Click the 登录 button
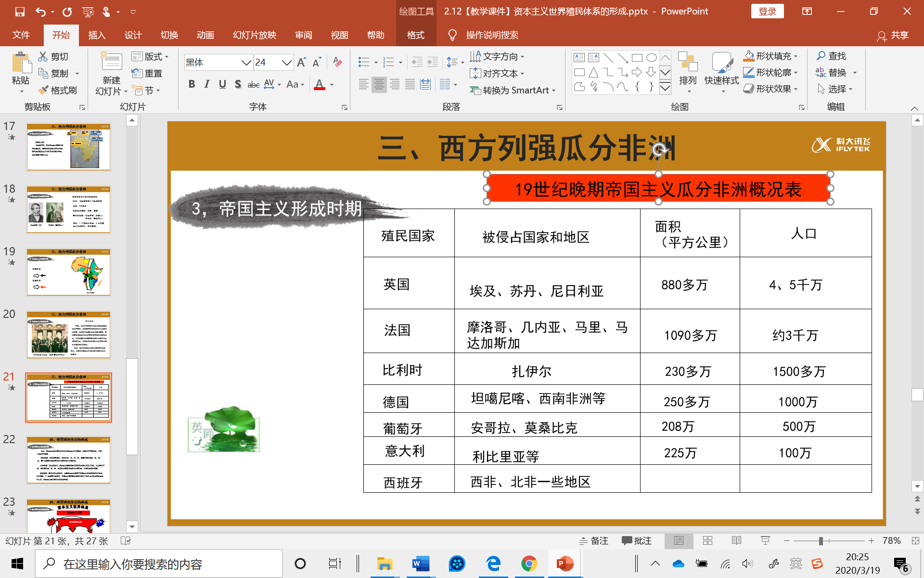 coord(767,11)
